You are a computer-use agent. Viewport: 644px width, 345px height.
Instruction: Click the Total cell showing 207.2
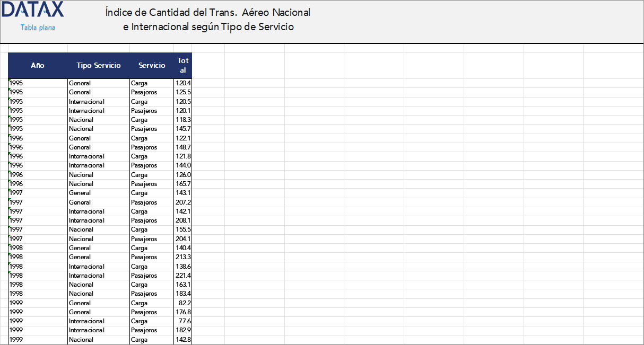tap(183, 202)
